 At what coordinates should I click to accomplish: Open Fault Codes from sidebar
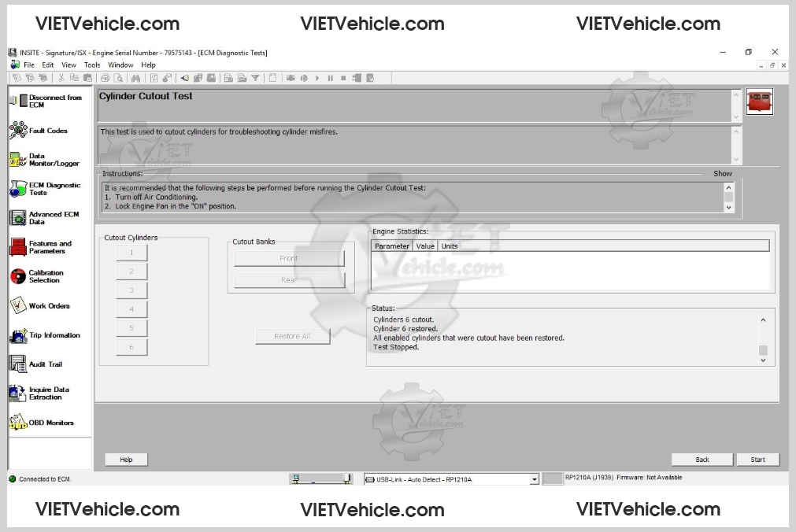pyautogui.click(x=47, y=131)
